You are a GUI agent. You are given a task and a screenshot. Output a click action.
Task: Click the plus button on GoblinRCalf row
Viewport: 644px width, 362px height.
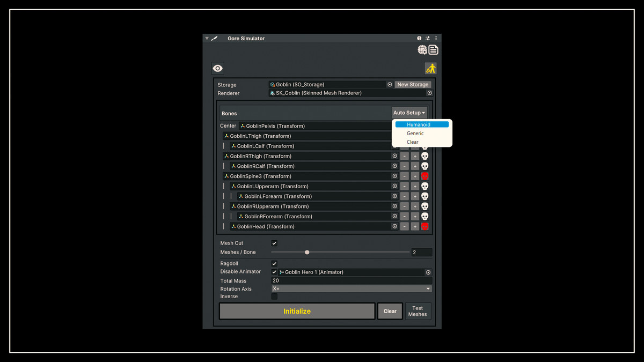[415, 166]
